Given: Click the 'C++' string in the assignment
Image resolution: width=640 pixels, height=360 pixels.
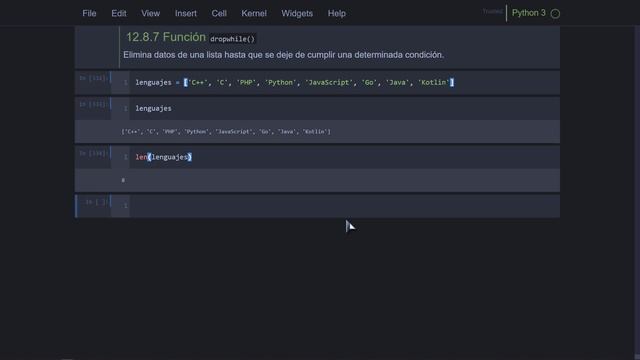Looking at the screenshot, I should pos(198,82).
